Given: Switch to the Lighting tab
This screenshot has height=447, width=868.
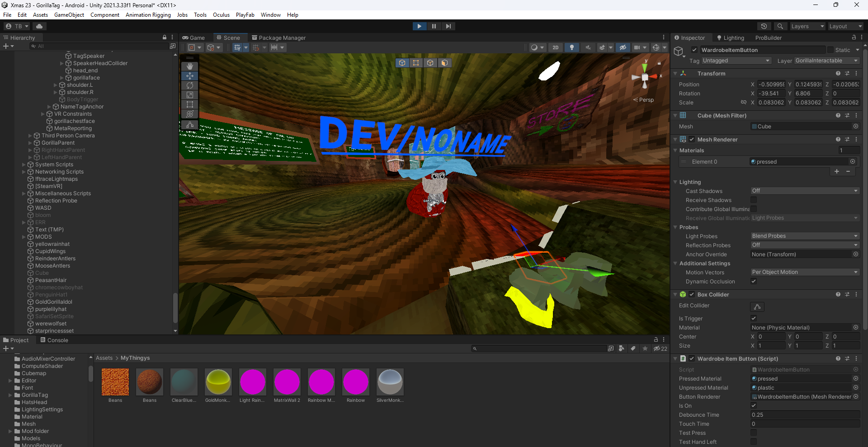Looking at the screenshot, I should [731, 38].
